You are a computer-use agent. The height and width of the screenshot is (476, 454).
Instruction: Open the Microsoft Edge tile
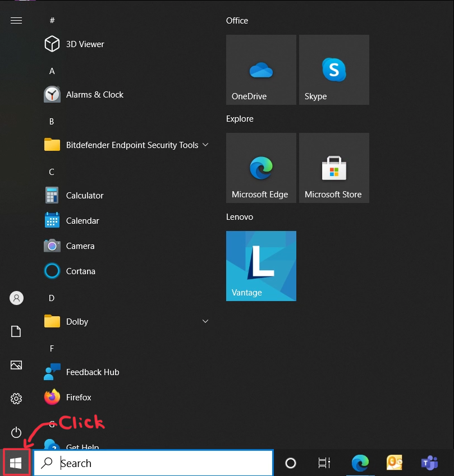tap(261, 168)
